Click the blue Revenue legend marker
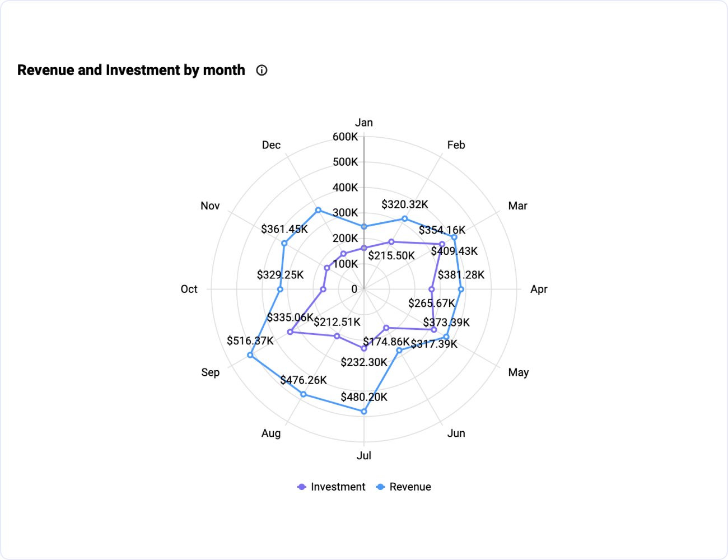The image size is (728, 560). (381, 487)
